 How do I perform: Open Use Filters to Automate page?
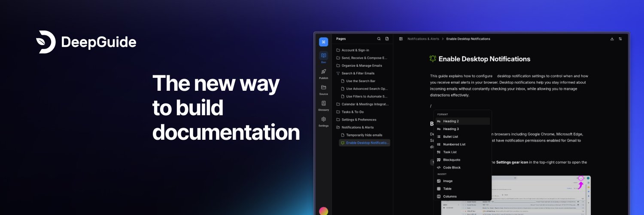(x=365, y=96)
